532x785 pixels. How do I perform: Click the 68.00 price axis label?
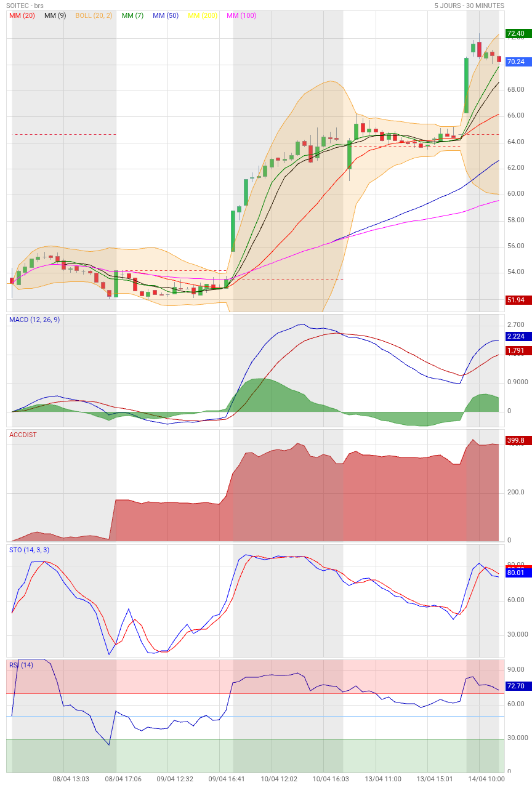pyautogui.click(x=515, y=90)
